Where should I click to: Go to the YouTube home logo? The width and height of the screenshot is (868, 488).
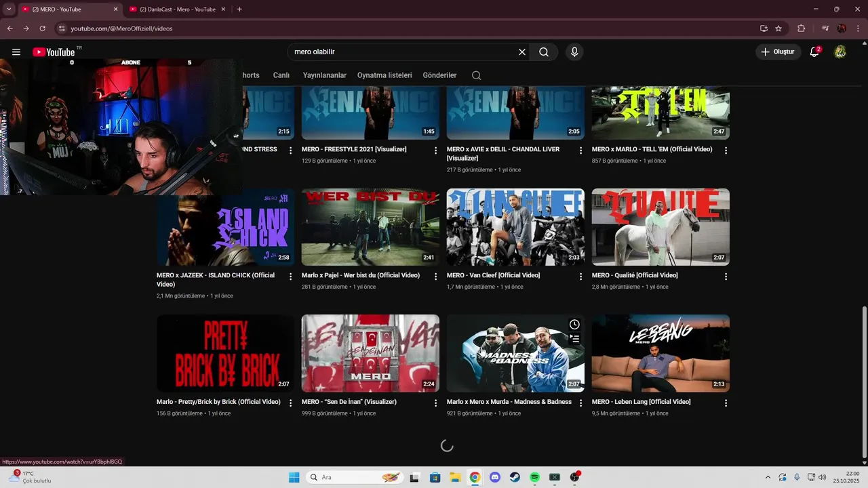click(54, 52)
